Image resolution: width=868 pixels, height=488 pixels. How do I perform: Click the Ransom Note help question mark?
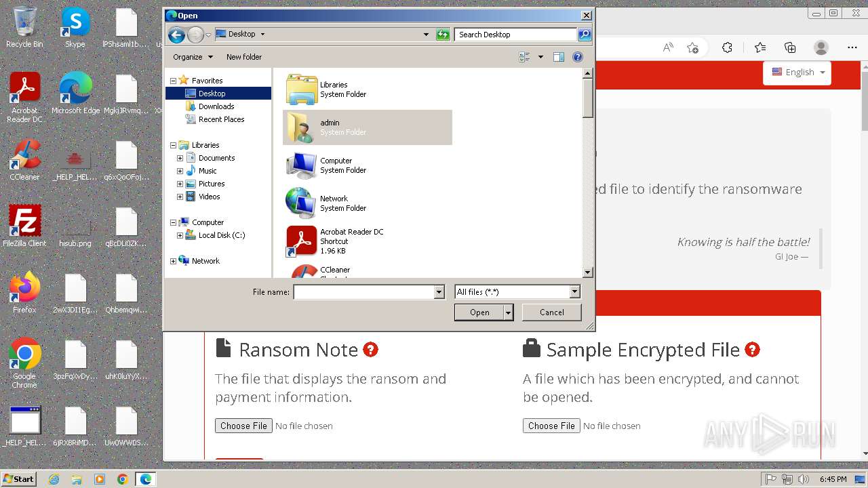pyautogui.click(x=370, y=350)
